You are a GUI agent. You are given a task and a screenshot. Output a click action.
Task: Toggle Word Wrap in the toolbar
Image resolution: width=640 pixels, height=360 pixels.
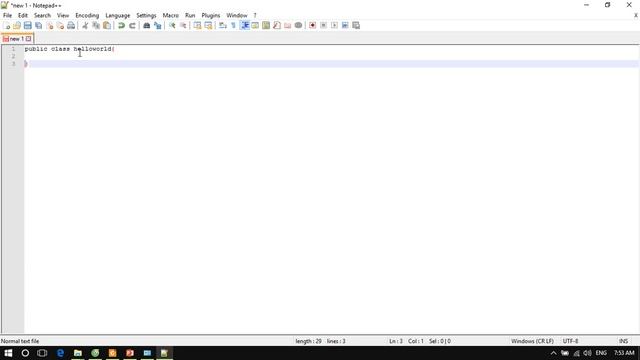[223, 25]
